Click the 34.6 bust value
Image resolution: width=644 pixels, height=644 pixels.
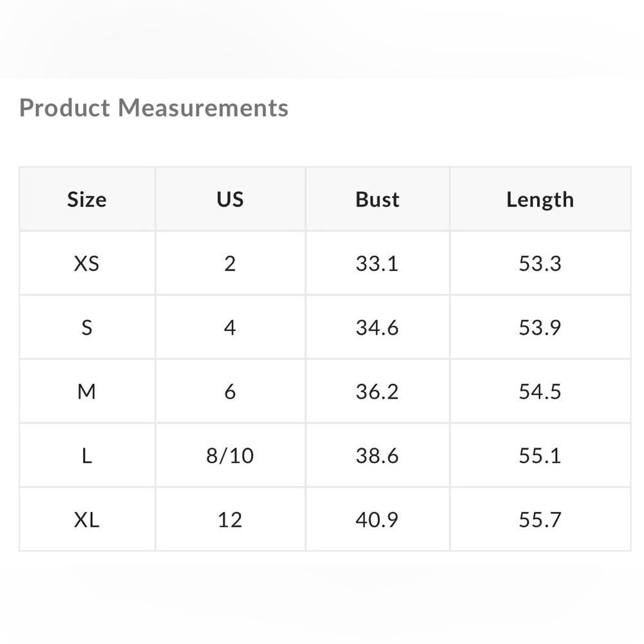377,327
